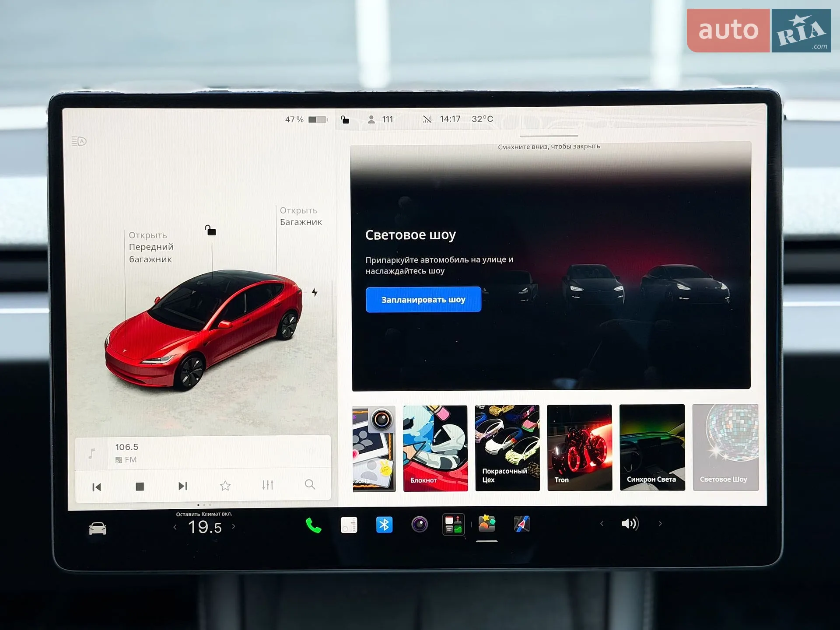Tap the red Tesla car image
Viewport: 840px width, 630px height.
203,330
